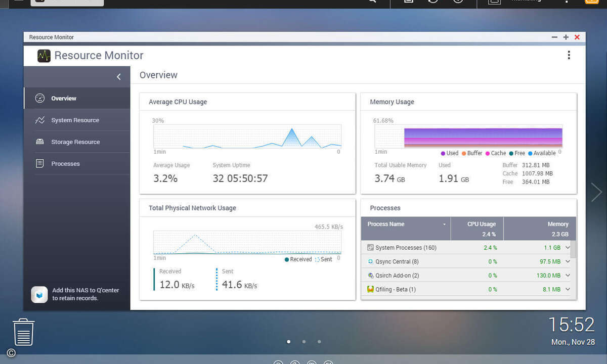This screenshot has width=607, height=364.
Task: Collapse the sidebar with the left chevron
Action: pos(119,77)
